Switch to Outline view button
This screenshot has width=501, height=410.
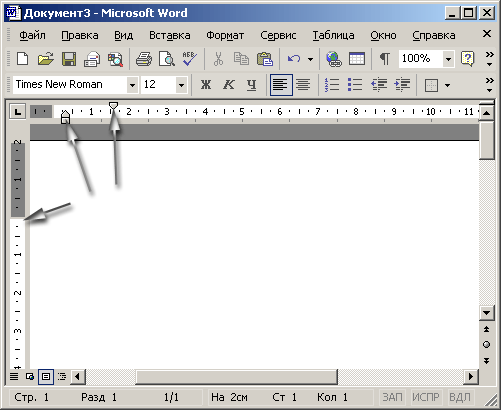coord(62,377)
